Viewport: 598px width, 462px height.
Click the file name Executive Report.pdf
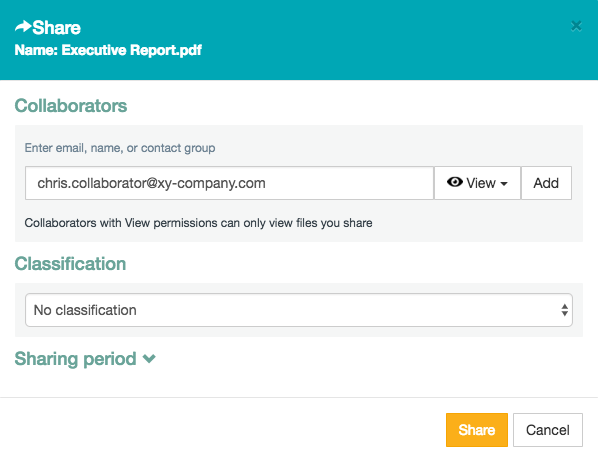[x=132, y=50]
